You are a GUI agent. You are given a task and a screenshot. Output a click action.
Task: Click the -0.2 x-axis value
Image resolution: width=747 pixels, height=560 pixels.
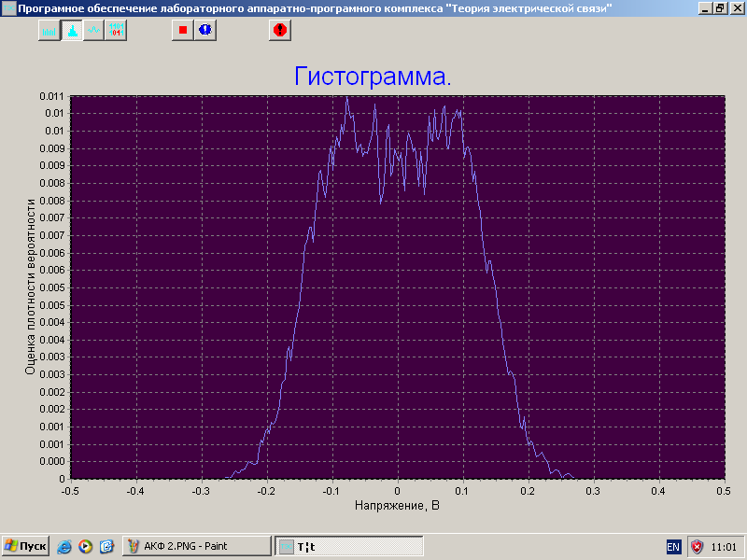point(266,491)
